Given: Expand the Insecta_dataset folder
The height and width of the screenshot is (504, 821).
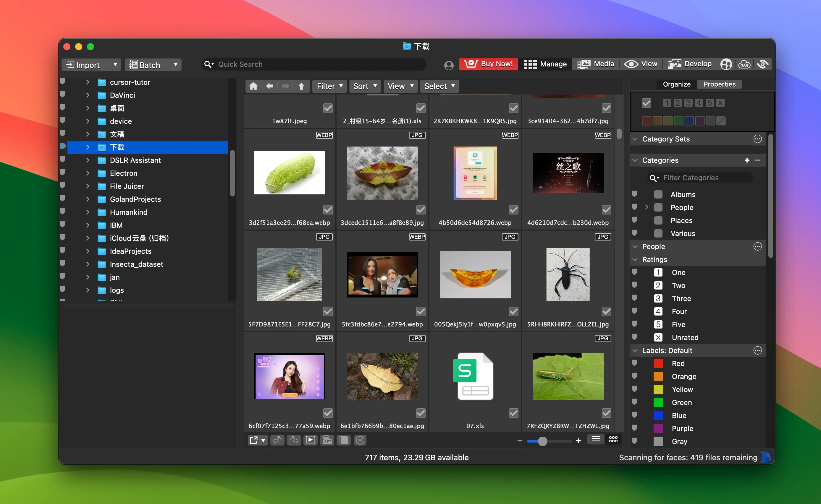Looking at the screenshot, I should point(88,264).
